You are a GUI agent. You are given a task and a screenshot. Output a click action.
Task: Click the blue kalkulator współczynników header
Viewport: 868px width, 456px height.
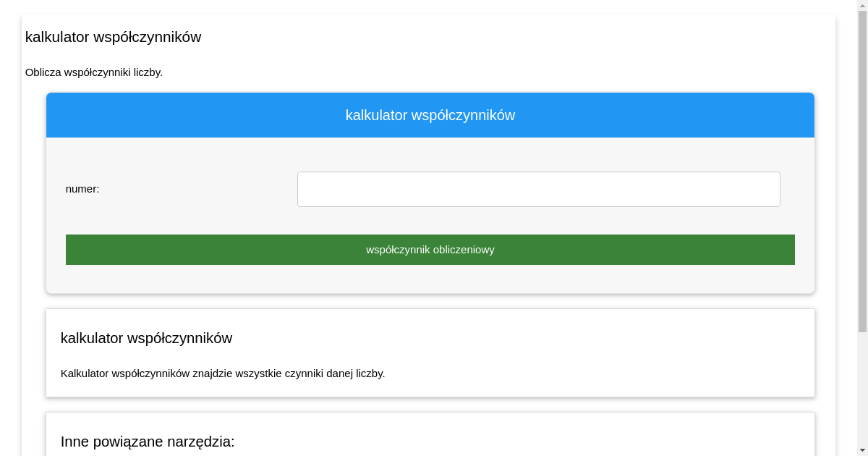430,115
